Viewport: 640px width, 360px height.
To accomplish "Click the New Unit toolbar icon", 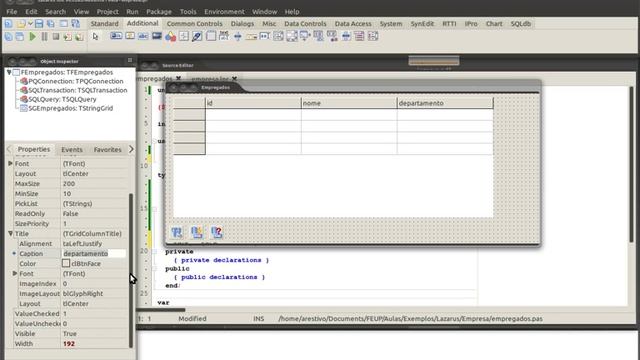I will (x=9, y=24).
